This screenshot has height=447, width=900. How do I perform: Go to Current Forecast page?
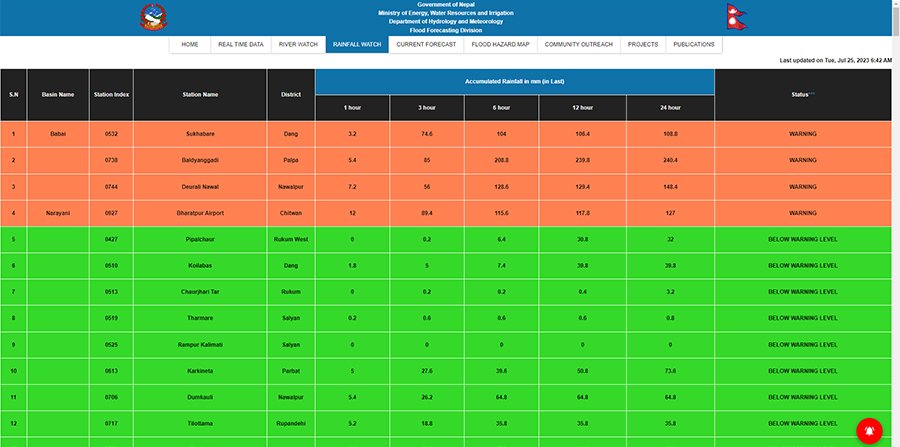click(426, 45)
